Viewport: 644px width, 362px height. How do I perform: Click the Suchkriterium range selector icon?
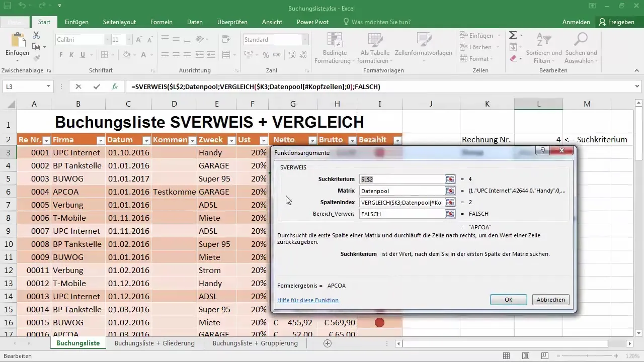450,179
